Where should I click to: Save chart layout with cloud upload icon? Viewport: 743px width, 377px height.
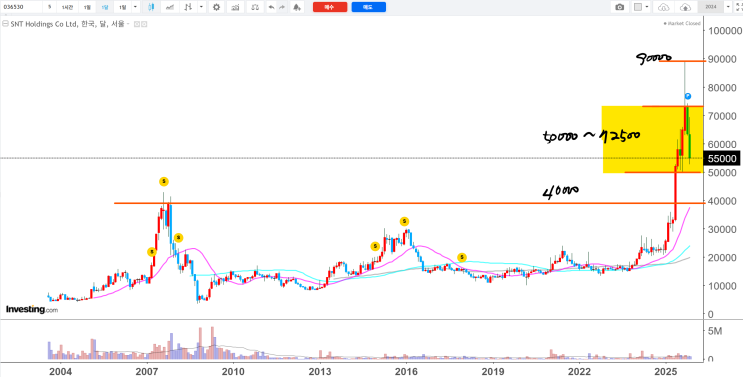(x=685, y=7)
